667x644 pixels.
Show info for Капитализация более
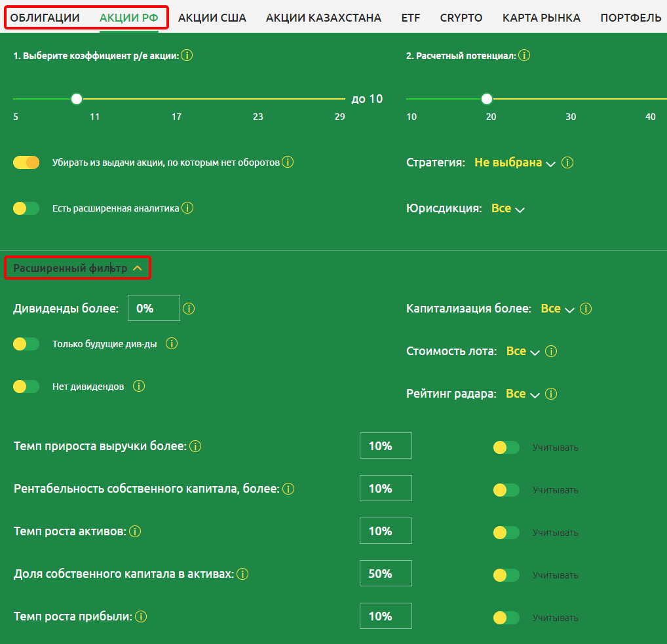pos(586,309)
